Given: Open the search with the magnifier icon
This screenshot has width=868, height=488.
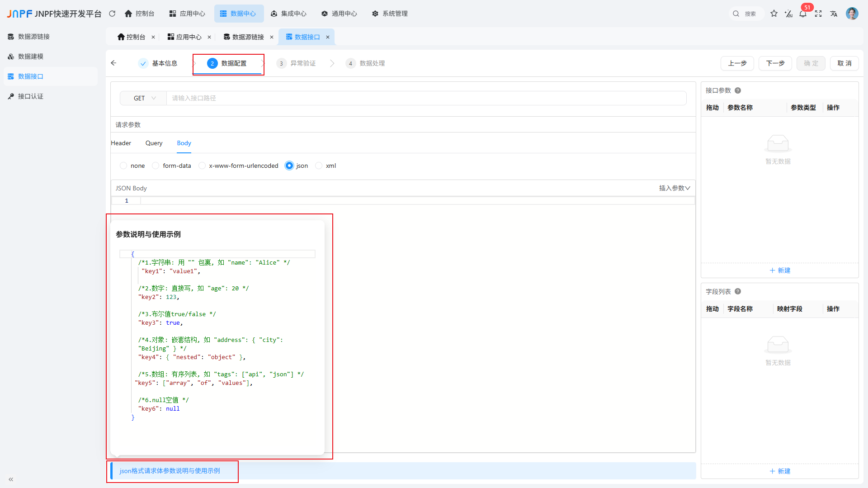Looking at the screenshot, I should pos(736,14).
